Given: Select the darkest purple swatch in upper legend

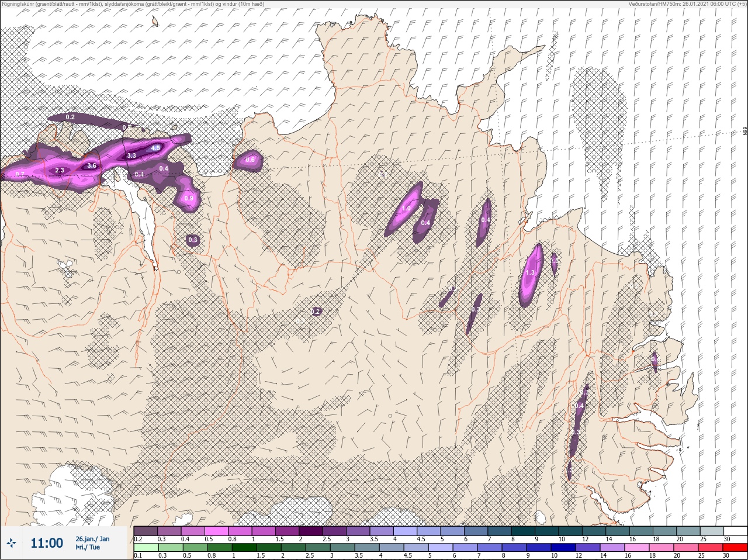Looking at the screenshot, I should (x=311, y=531).
